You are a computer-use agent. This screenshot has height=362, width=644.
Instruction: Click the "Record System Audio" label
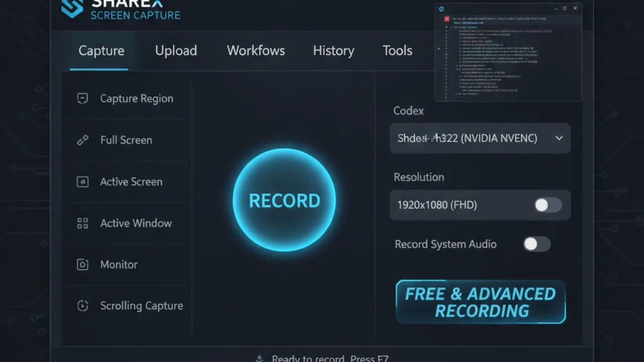pos(446,244)
